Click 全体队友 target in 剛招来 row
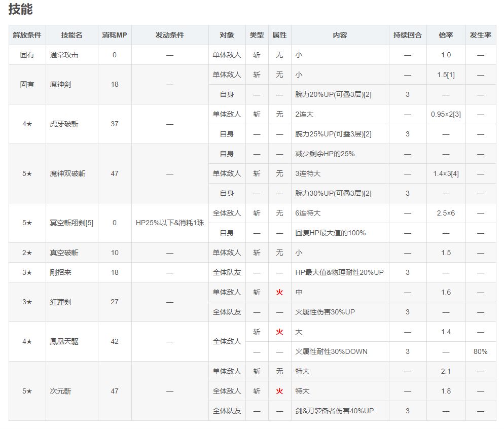This screenshot has width=504, height=429. pos(227,272)
